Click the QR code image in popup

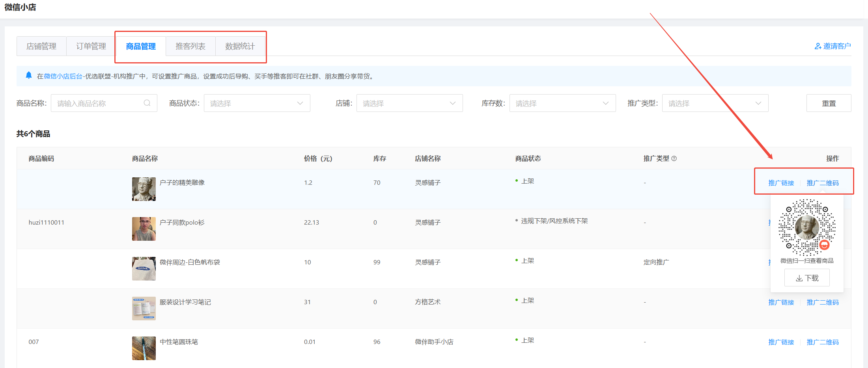[806, 227]
